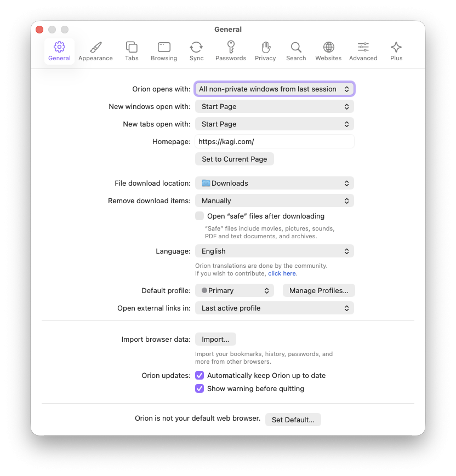Open the Search magnifier settings
Screen dimensions: 456x476
pos(296,51)
